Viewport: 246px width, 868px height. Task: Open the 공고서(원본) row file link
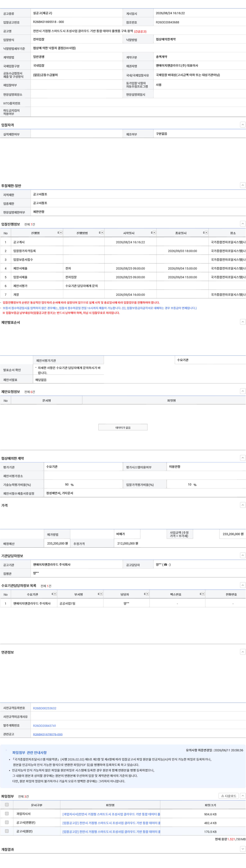tap(111, 831)
